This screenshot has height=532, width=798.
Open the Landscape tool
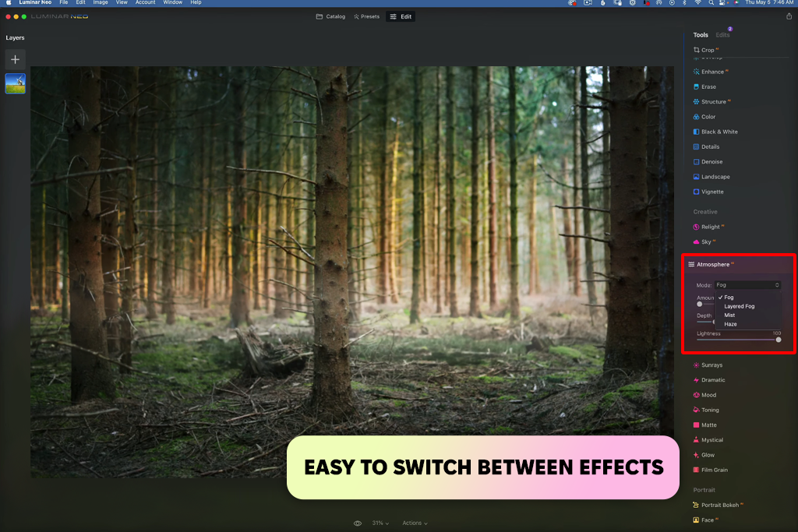(711, 177)
